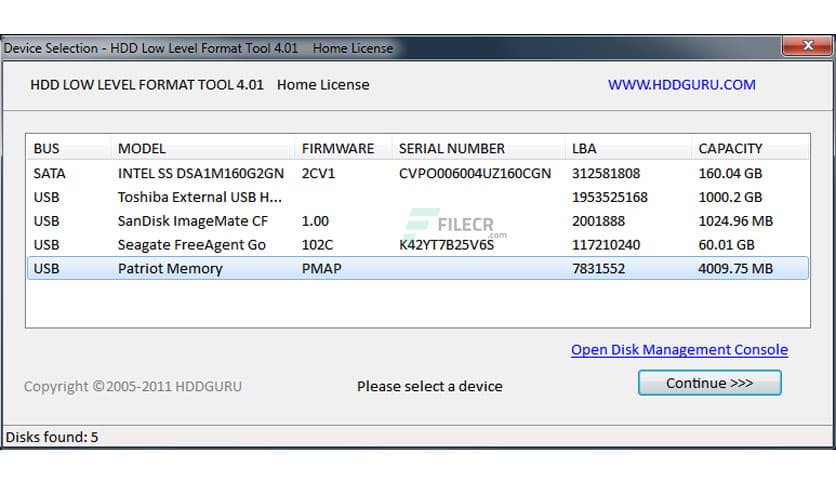Click LBA value 1953525168
Screen dimensions: 836x484
point(610,197)
